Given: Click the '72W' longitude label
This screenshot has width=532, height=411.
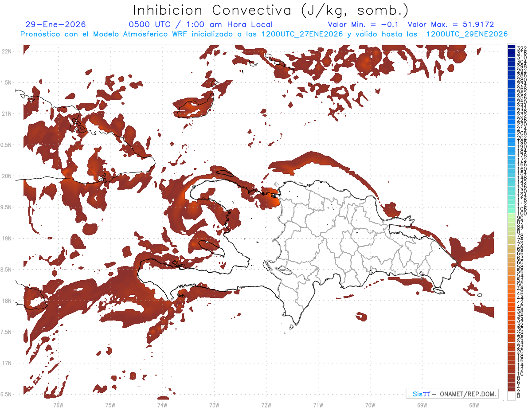Looking at the screenshot, I should pos(266,405).
